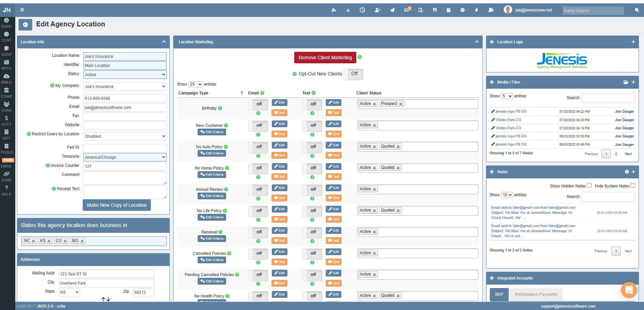Click the envelope icon with notification badge
This screenshot has height=310, width=644.
406,10
